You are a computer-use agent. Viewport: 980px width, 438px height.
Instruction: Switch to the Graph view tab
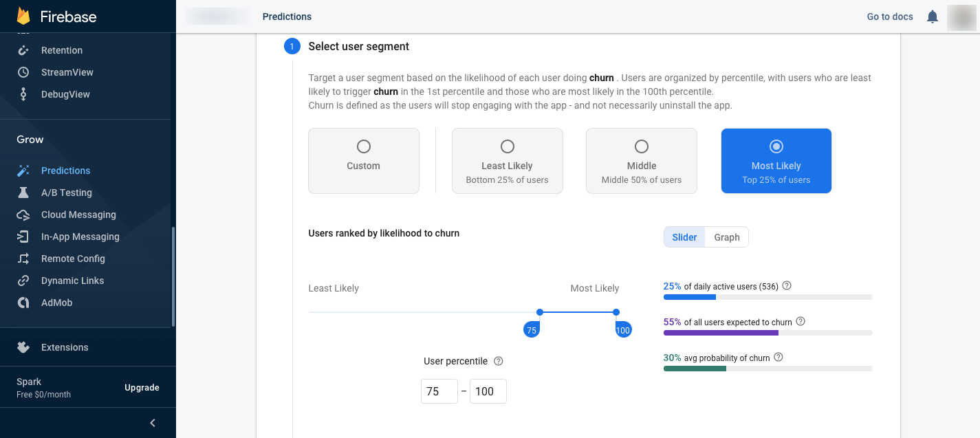pyautogui.click(x=727, y=237)
